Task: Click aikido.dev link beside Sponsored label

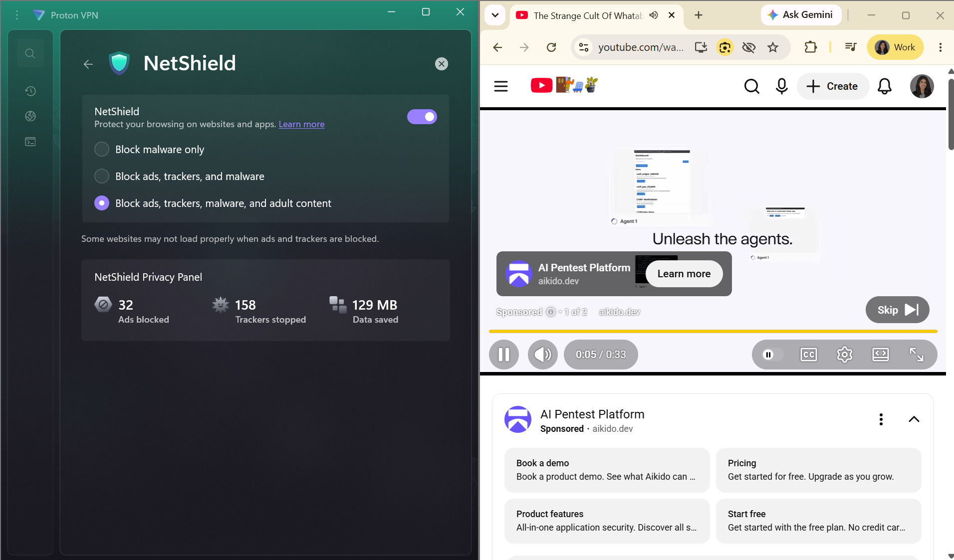Action: click(x=619, y=312)
